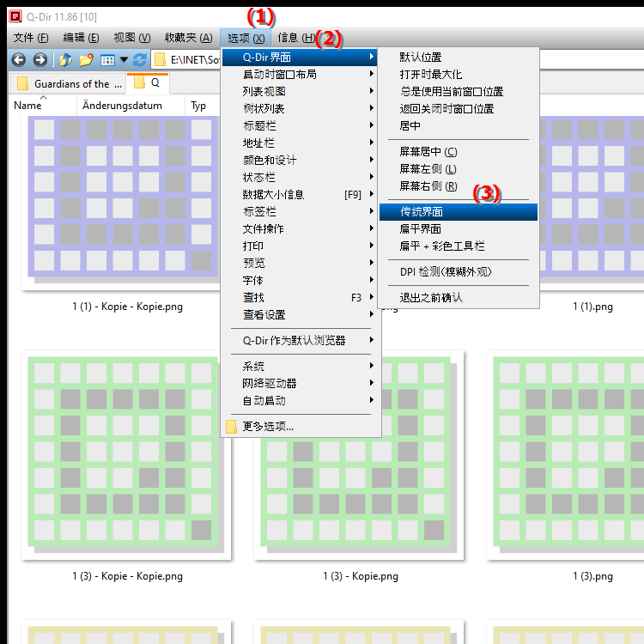Toggle 退出之前确认 option
This screenshot has height=644, width=644.
point(459,297)
